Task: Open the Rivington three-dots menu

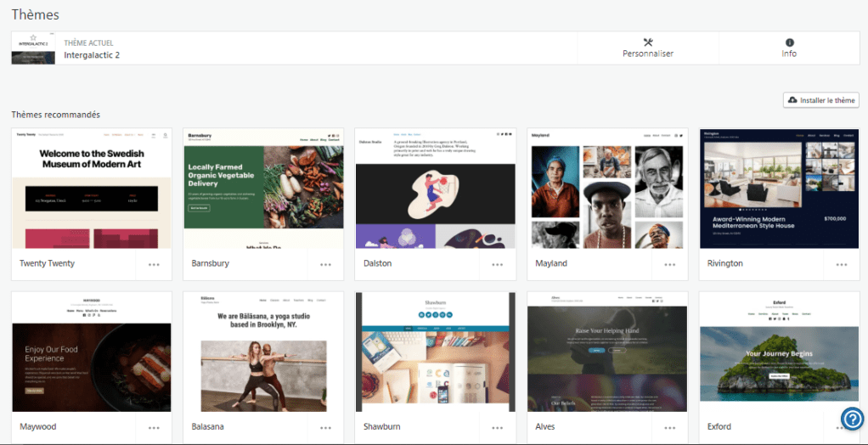Action: (x=841, y=264)
